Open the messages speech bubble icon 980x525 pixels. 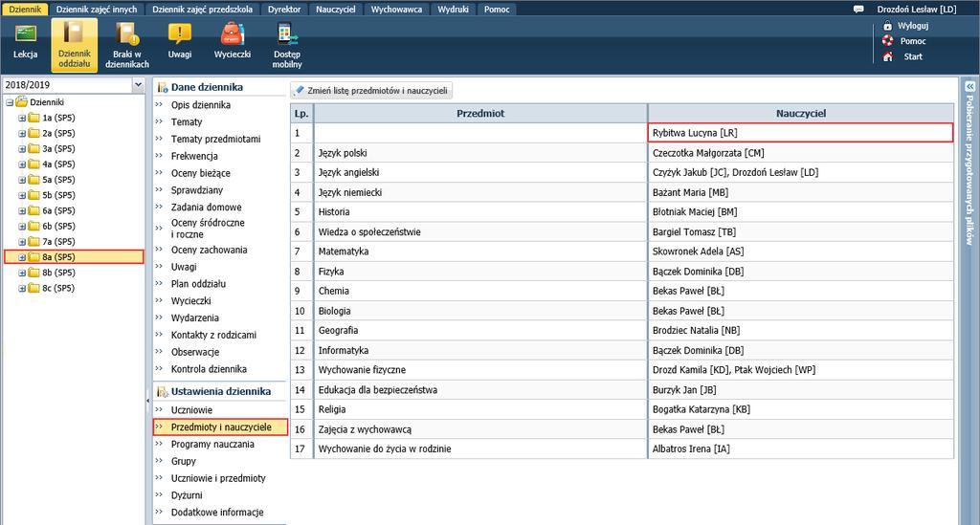click(858, 10)
